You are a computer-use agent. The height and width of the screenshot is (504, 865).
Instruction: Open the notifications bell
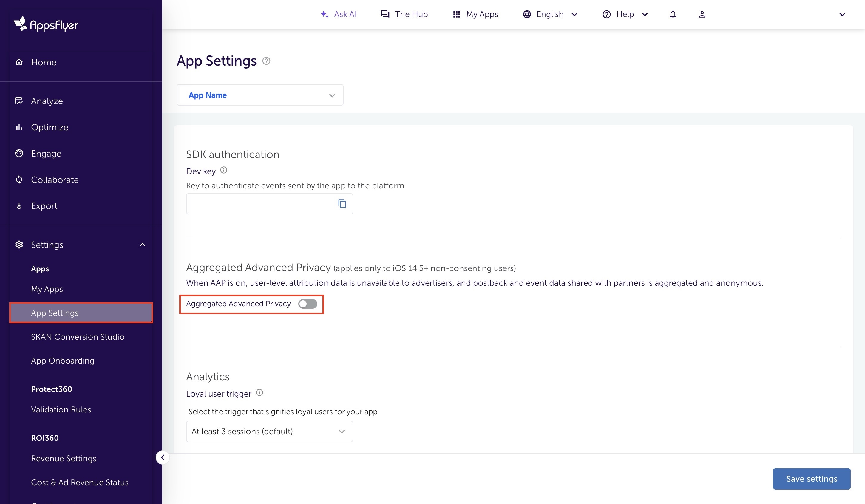[x=672, y=14]
